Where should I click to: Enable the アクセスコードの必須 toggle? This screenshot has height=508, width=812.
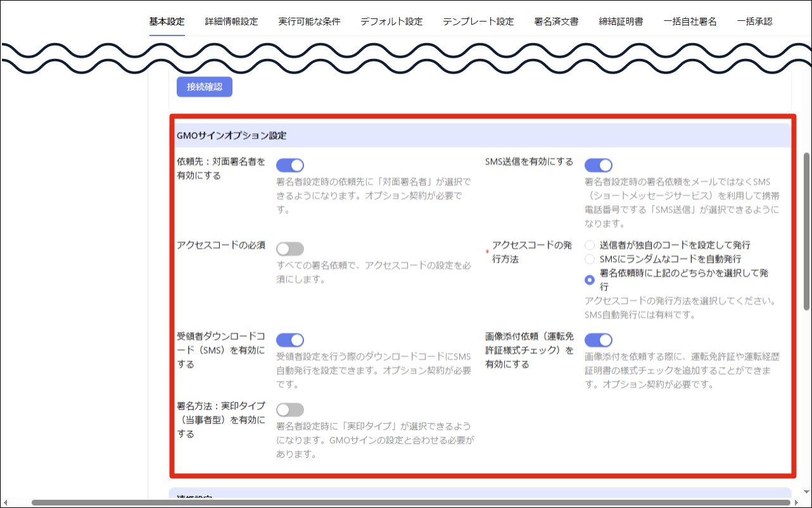290,249
